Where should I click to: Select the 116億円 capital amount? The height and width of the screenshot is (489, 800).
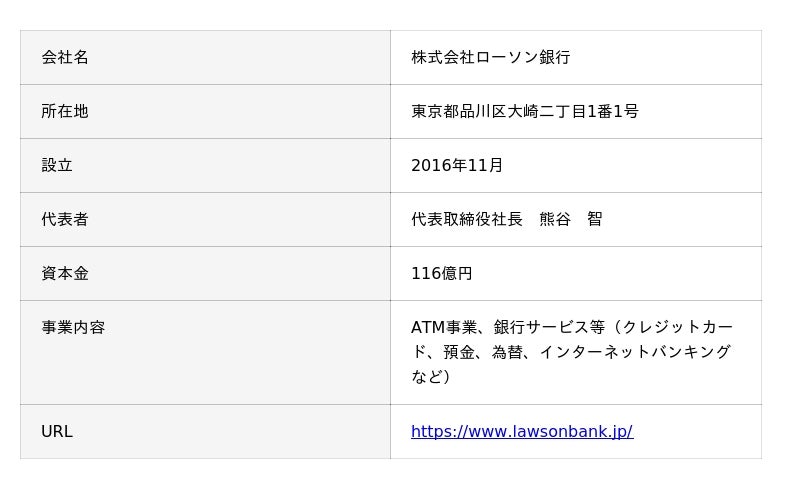(x=441, y=274)
